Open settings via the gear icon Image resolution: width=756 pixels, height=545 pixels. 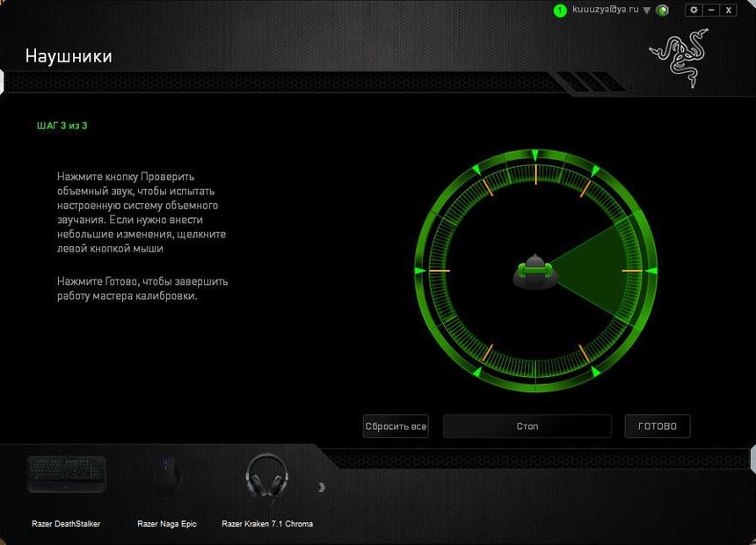(694, 10)
